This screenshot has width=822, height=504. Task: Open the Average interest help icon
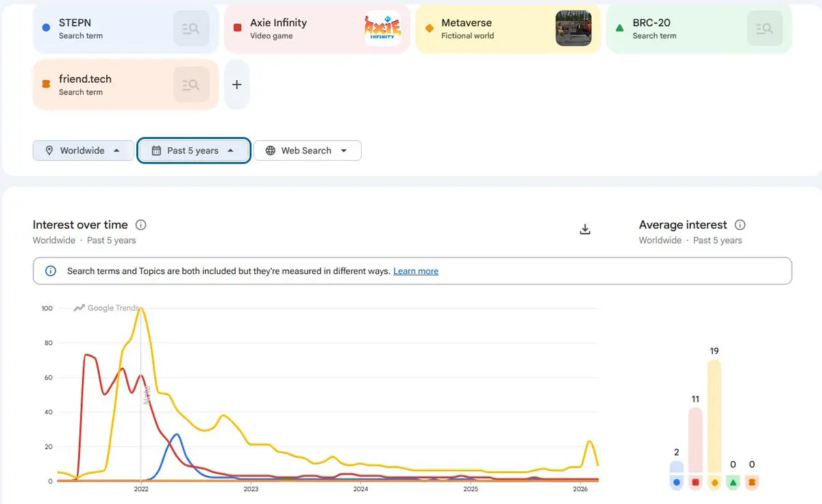740,225
